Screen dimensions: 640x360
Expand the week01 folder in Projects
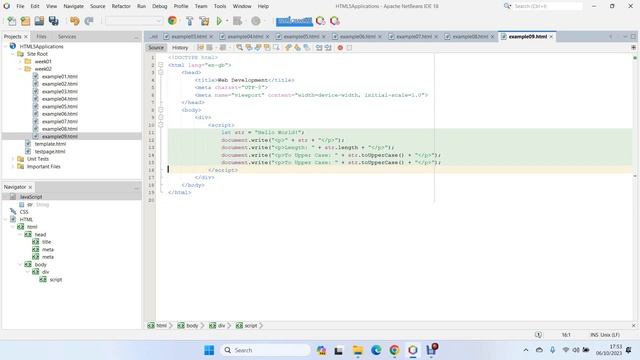point(20,62)
